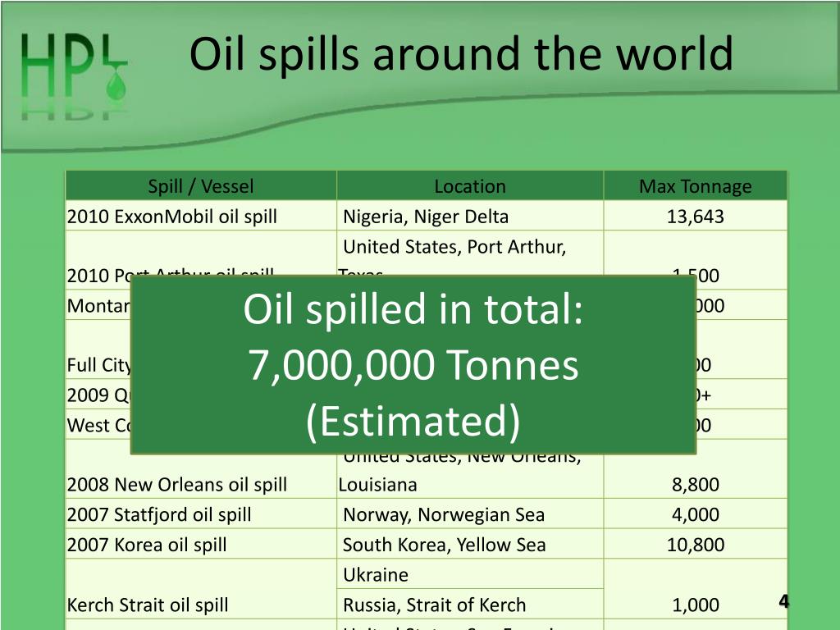Select the 'Louisiana' location text
Image resolution: width=840 pixels, height=630 pixels.
[x=377, y=484]
